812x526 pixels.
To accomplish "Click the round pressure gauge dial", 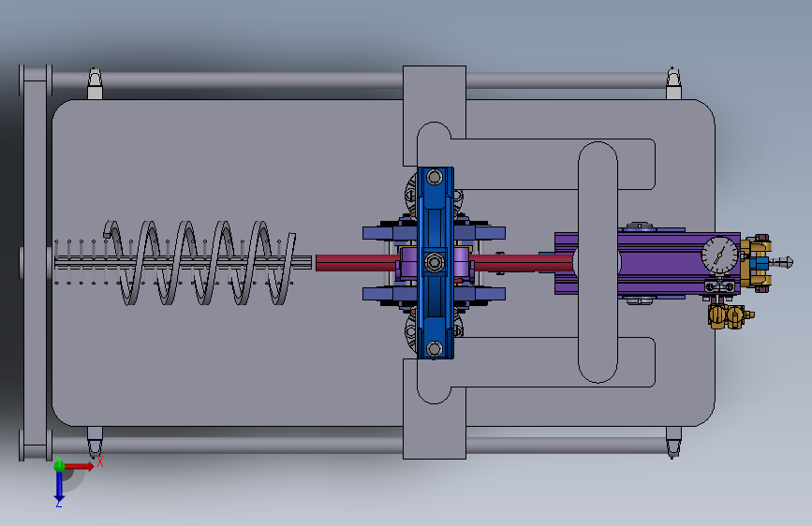I will click(x=720, y=255).
